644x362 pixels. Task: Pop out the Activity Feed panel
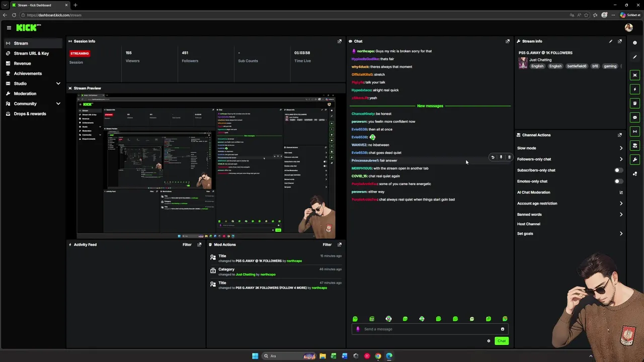click(199, 244)
